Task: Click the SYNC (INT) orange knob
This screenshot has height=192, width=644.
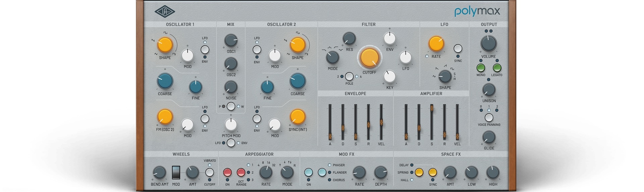Action: click(298, 116)
